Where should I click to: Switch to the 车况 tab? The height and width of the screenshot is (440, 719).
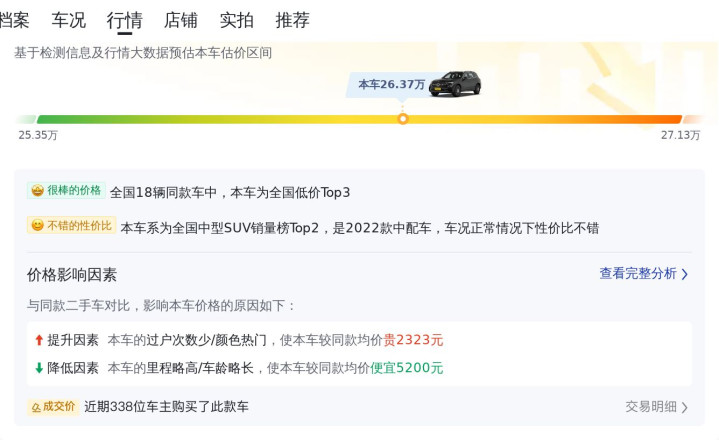point(69,20)
